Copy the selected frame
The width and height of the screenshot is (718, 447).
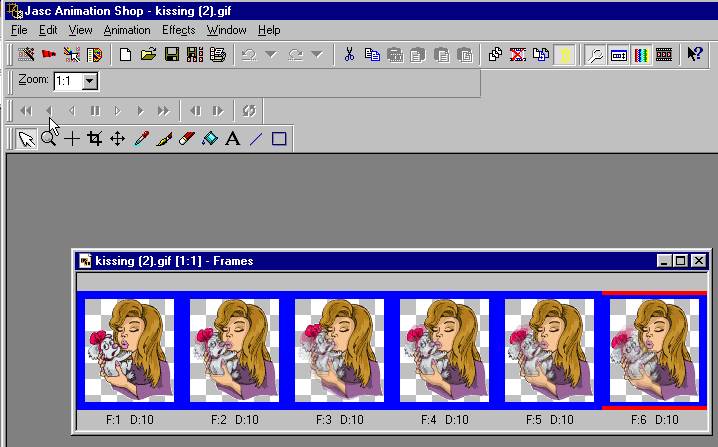pyautogui.click(x=372, y=55)
